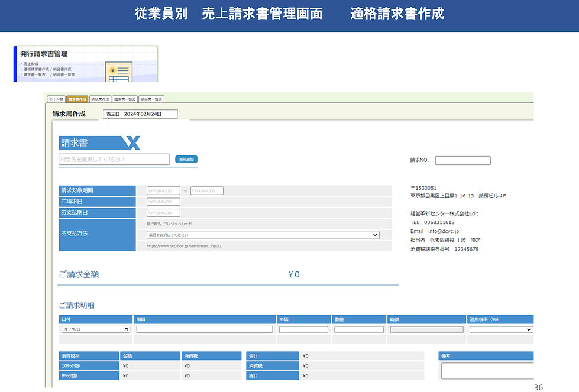The height and width of the screenshot is (392, 579).
Task: Click the ご請求日 date field
Action: tap(163, 202)
